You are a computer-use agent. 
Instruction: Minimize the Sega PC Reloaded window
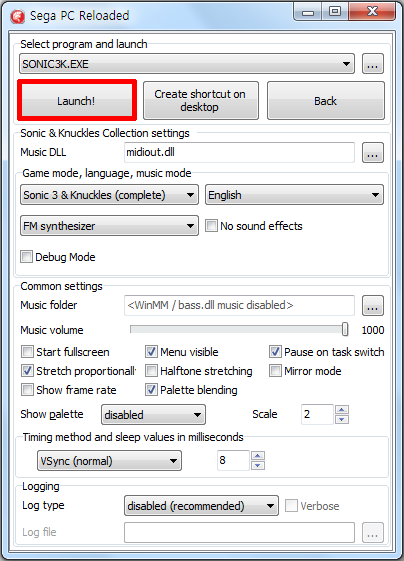[308, 13]
